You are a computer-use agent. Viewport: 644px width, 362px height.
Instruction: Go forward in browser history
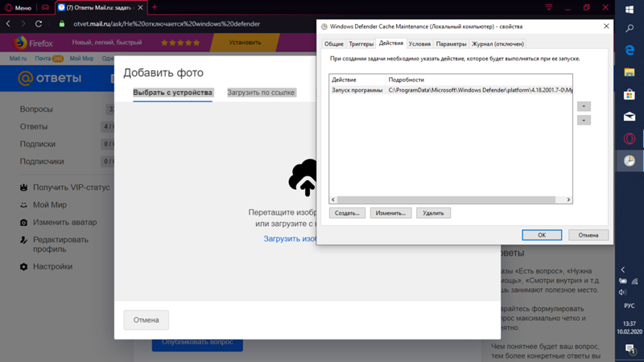pos(23,24)
